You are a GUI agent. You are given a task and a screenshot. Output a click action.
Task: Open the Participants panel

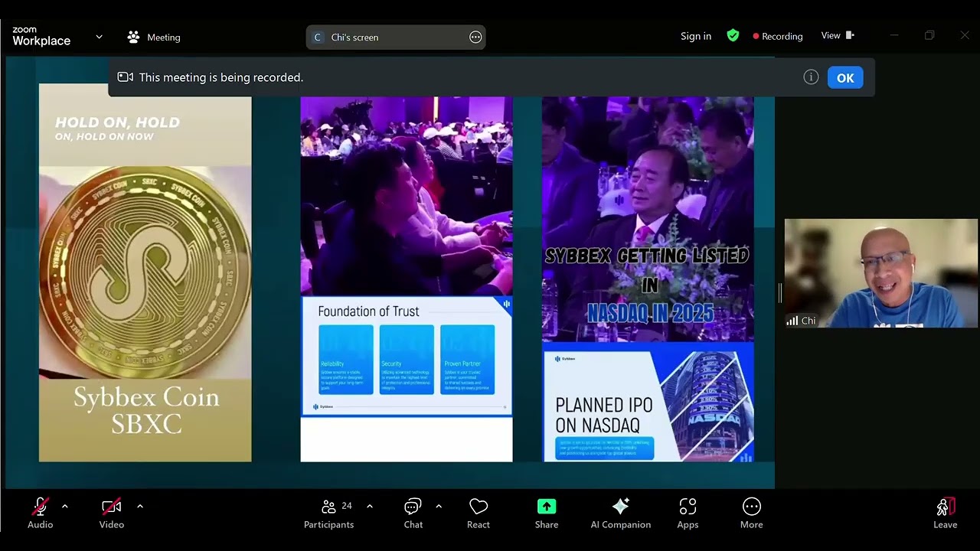(x=329, y=513)
